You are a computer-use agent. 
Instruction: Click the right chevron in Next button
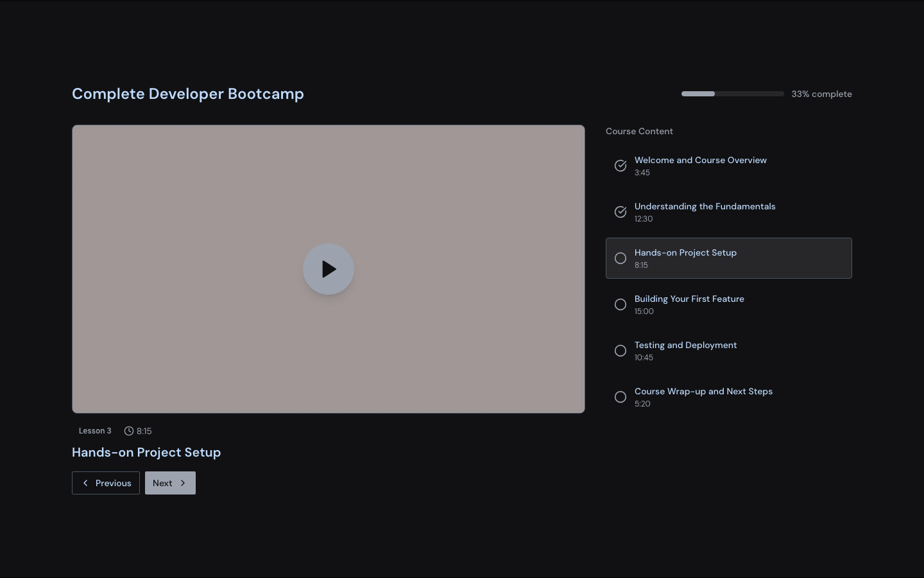183,483
